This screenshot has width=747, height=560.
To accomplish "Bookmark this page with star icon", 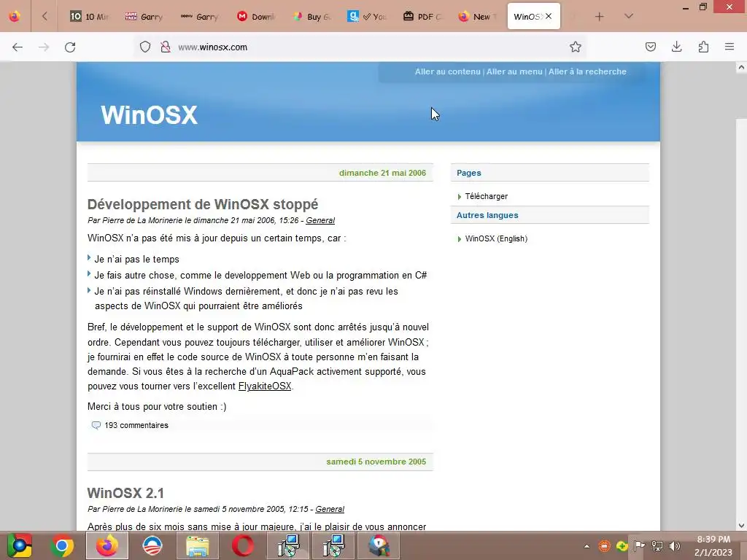I will [576, 47].
